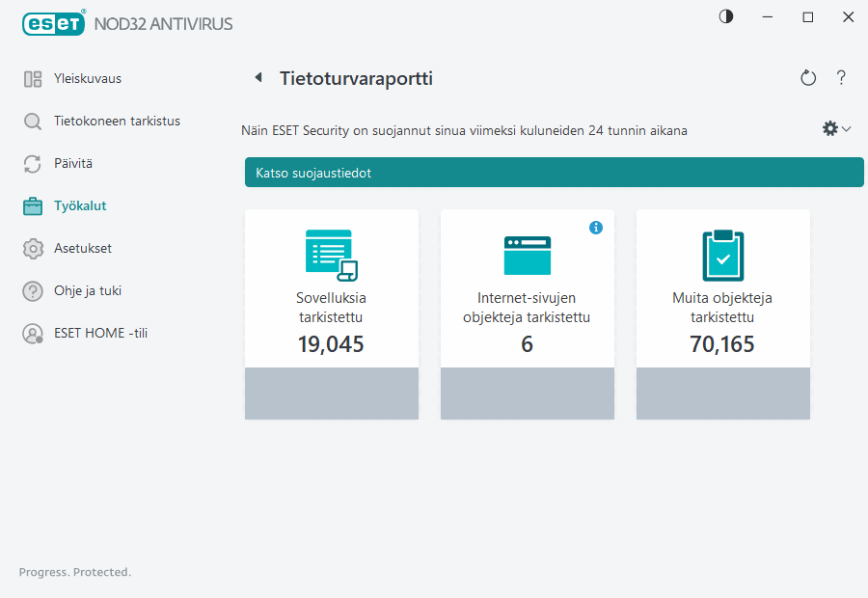The image size is (868, 598).
Task: Select the Tietokoneen tarkistus magnifier icon
Action: click(33, 121)
